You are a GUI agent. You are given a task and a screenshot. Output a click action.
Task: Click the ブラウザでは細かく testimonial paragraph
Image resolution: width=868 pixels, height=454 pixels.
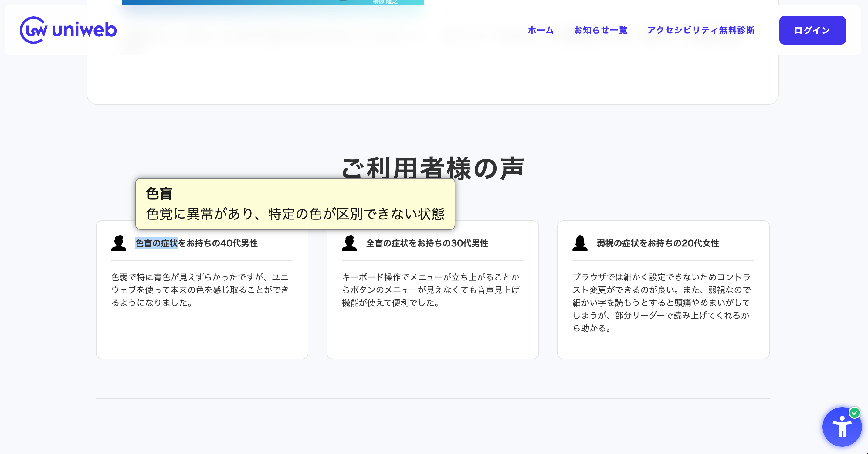pyautogui.click(x=661, y=302)
